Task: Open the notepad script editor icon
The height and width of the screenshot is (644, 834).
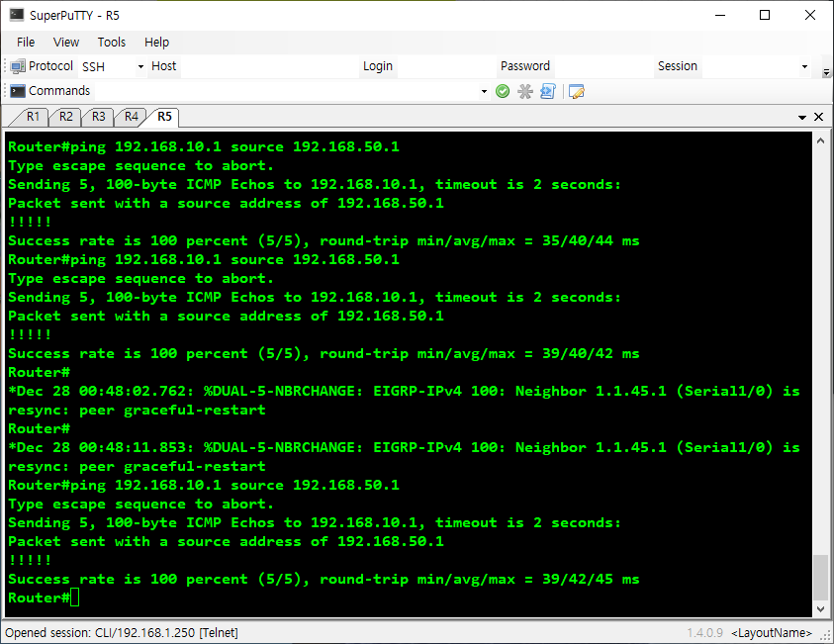Action: [576, 91]
